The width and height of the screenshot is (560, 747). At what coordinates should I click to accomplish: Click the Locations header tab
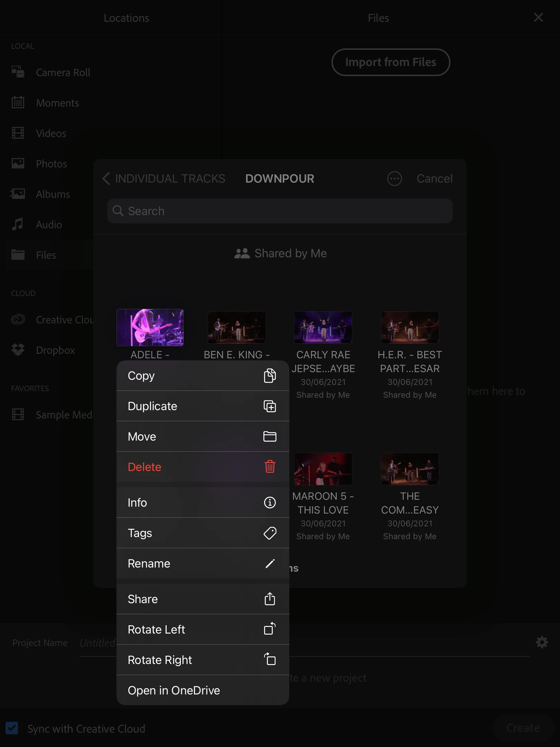click(127, 18)
